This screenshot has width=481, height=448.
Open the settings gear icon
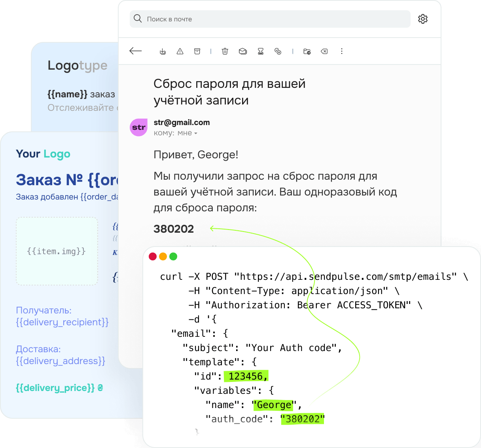[x=423, y=19]
